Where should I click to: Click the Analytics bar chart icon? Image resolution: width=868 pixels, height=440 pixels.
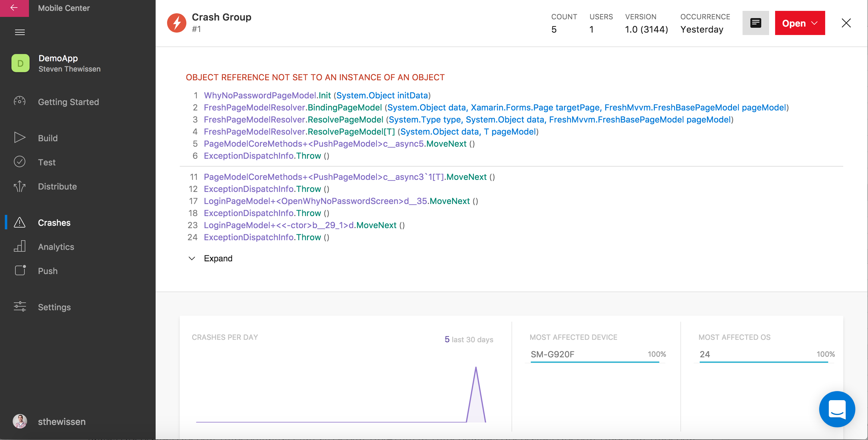pos(20,247)
